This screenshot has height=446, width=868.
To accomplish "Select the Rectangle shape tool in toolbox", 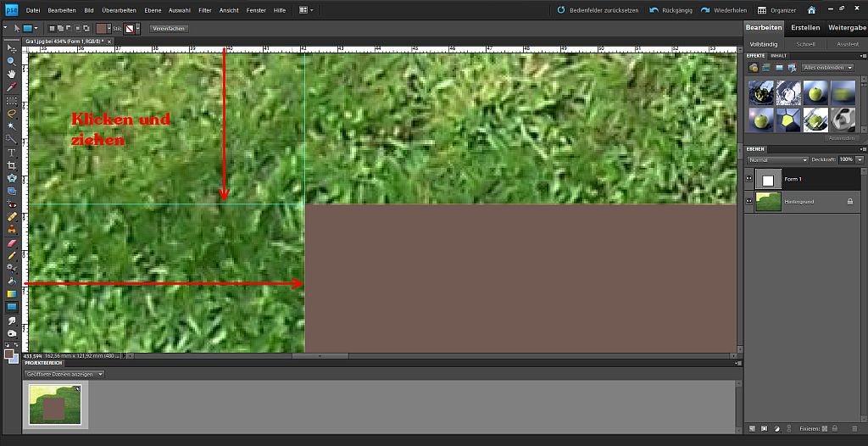I will pyautogui.click(x=11, y=306).
